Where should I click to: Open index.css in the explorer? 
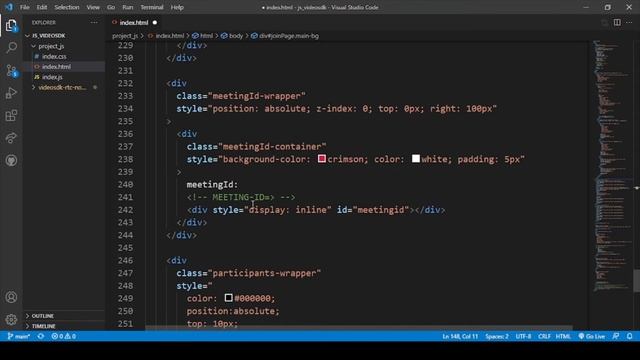pos(54,56)
